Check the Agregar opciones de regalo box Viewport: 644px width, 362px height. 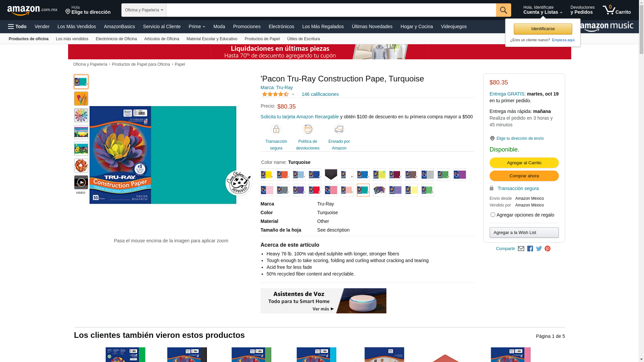click(x=493, y=215)
